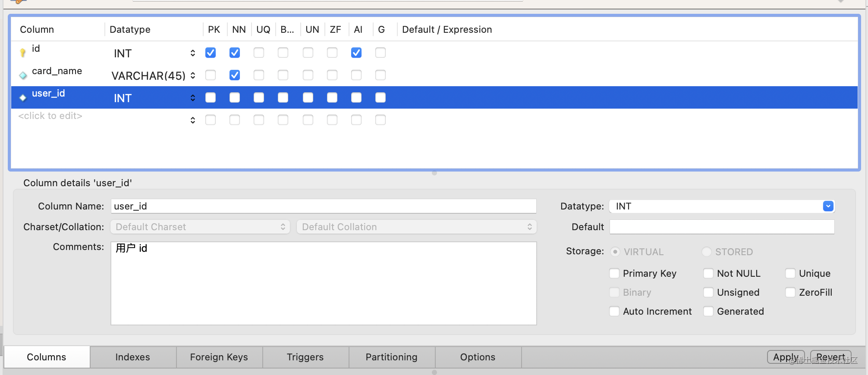Screen dimensions: 868x375
Task: Enable PK checkbox for the user_id row
Action: tap(211, 98)
